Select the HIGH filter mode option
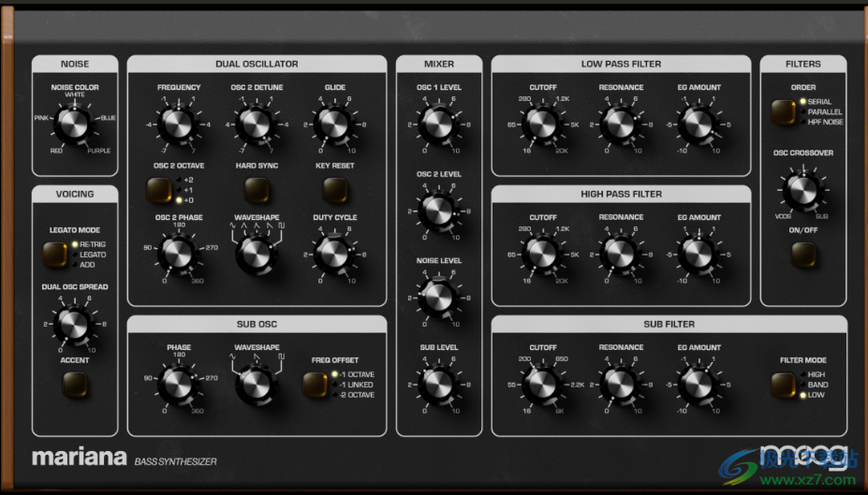Viewport: 868px width, 495px height. click(812, 374)
